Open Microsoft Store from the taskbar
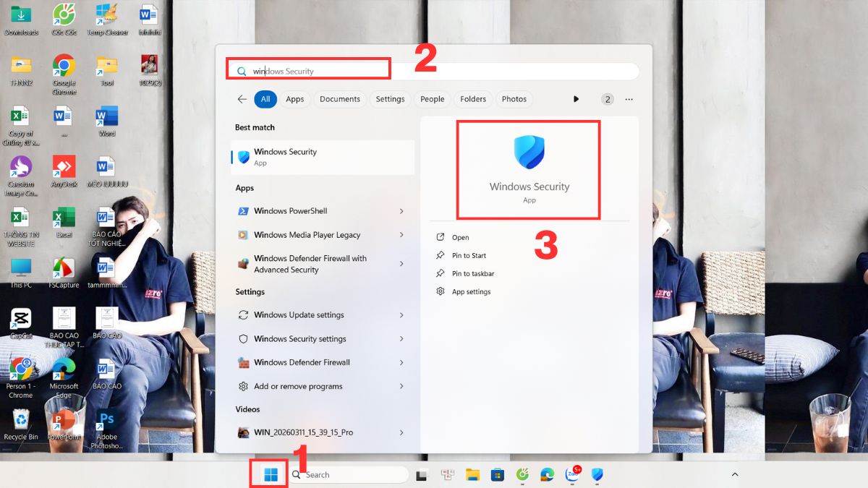Screen dimensions: 868x488 [x=498, y=475]
